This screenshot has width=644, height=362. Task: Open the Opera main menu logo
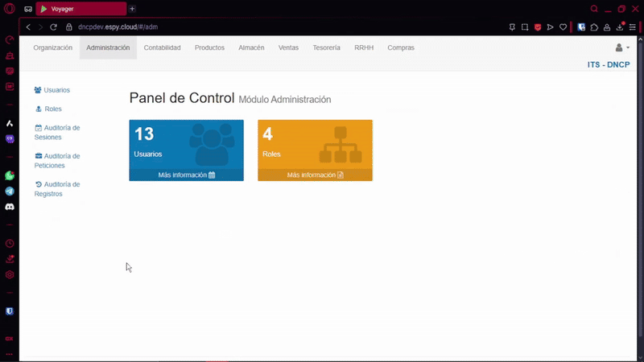coord(10,9)
